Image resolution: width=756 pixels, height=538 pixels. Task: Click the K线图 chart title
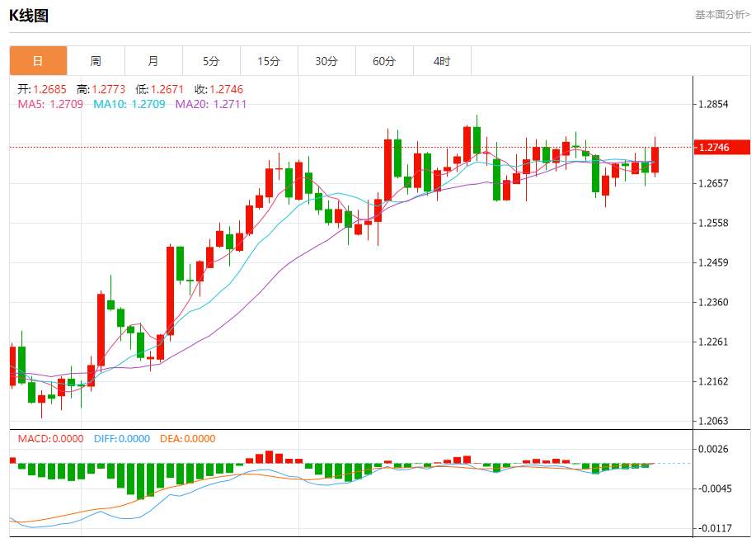[29, 15]
